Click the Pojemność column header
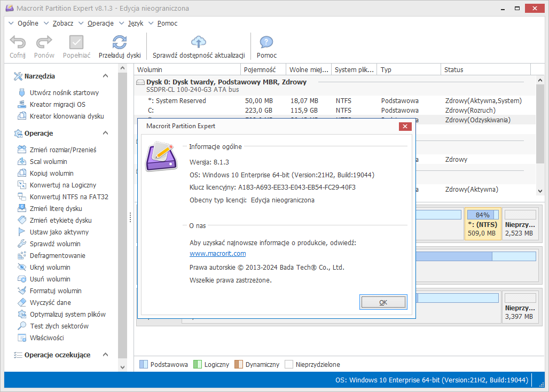Image resolution: width=549 pixels, height=392 pixels. click(263, 69)
